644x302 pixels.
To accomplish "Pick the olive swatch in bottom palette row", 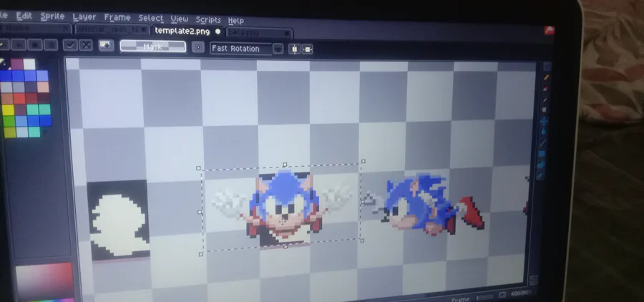I will pyautogui.click(x=9, y=132).
